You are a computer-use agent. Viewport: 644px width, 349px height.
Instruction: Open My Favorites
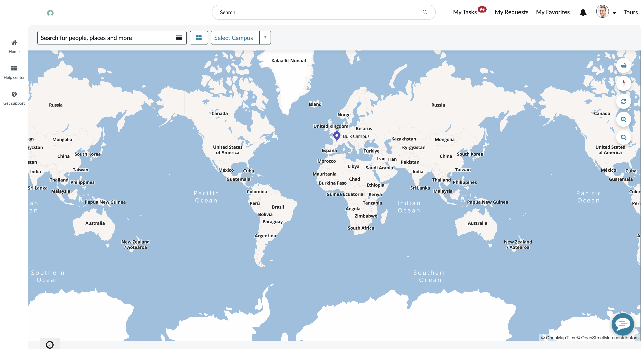(553, 12)
